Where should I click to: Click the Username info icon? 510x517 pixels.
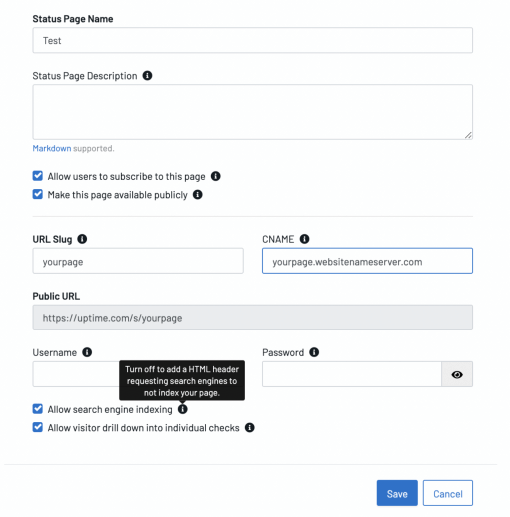(x=87, y=352)
